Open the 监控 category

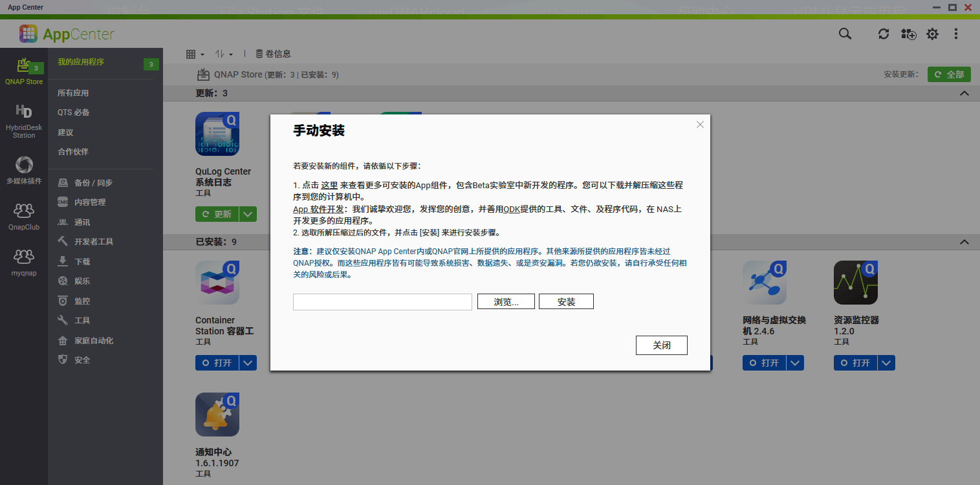74,301
